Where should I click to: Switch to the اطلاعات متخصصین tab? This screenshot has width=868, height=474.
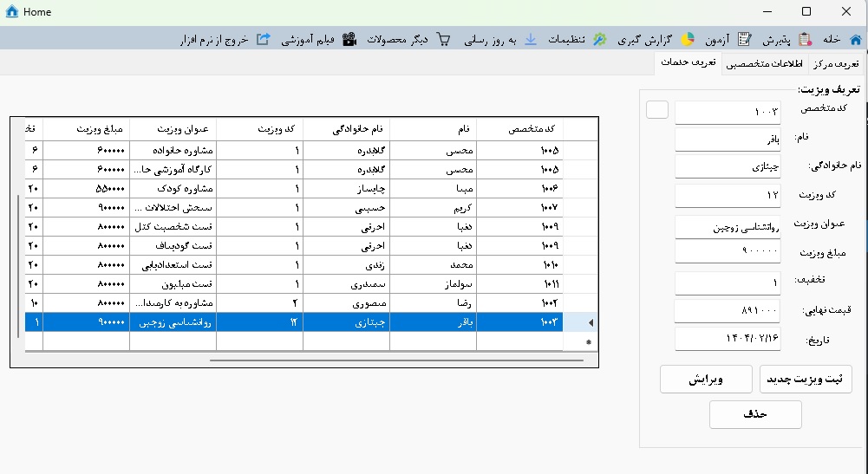click(764, 64)
